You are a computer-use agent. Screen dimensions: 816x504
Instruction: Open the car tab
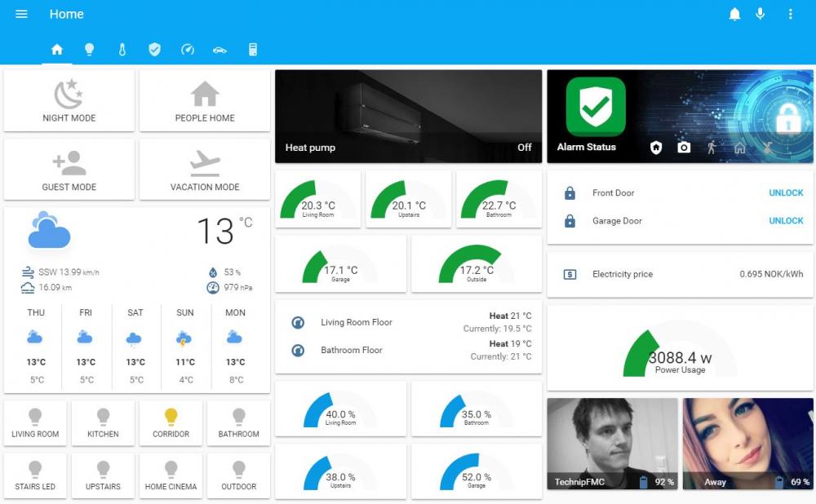(x=220, y=50)
